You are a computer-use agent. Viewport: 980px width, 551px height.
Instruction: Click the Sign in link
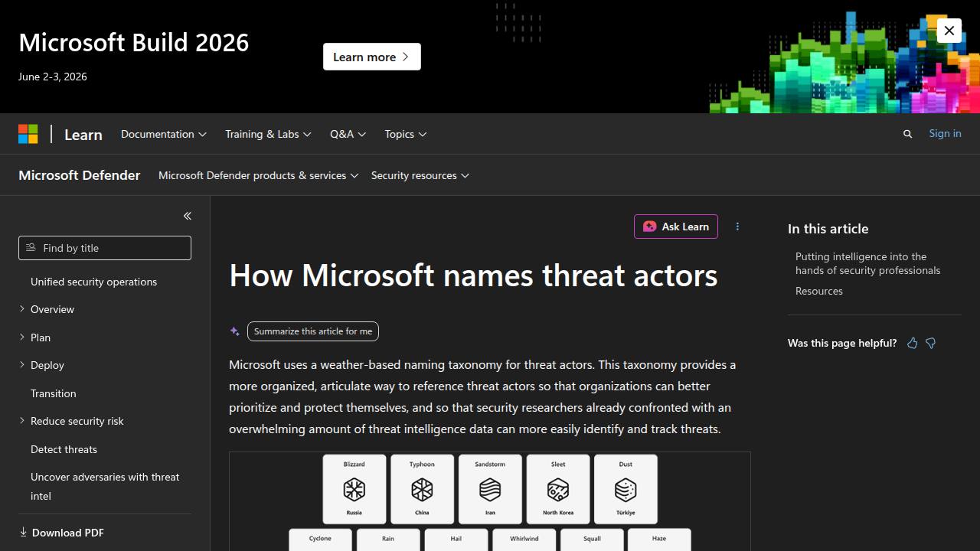click(x=945, y=133)
